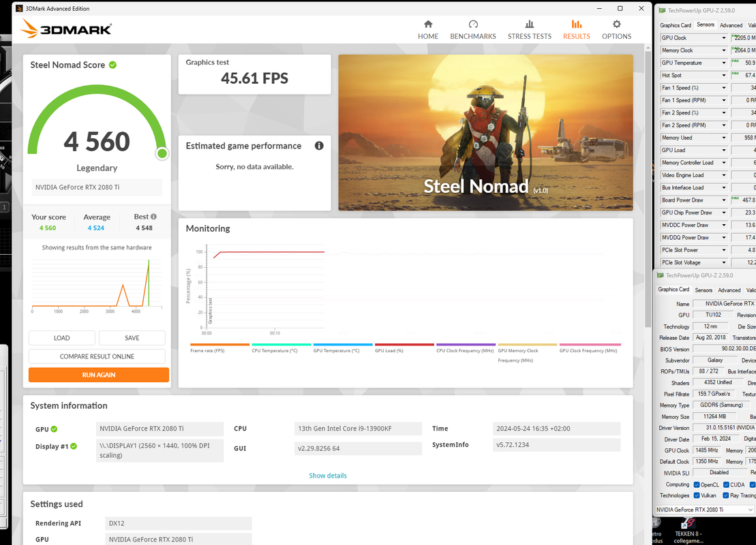Viewport: 756px width, 545px height.
Task: Expand the Board Power Draw dropdown
Action: (724, 200)
